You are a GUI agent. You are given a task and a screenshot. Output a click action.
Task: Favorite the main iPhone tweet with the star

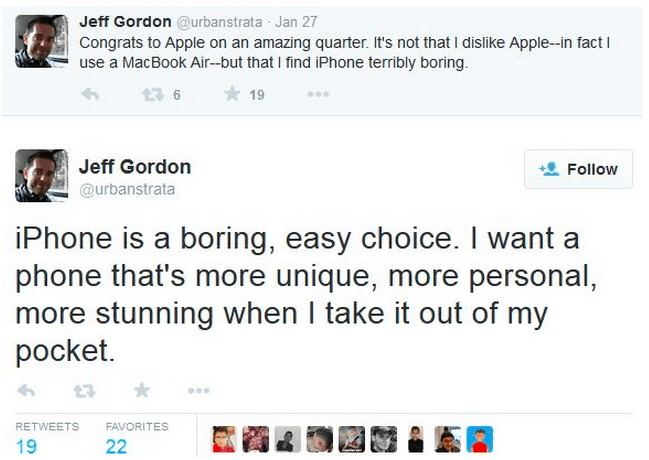point(142,390)
